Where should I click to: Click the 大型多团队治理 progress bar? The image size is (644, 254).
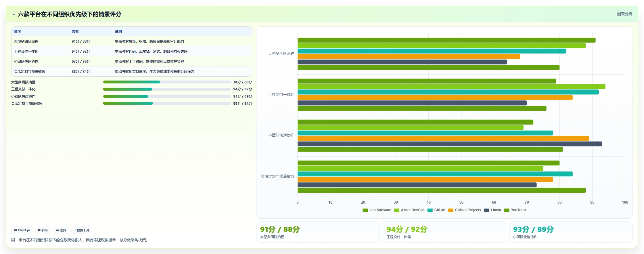[x=167, y=82]
